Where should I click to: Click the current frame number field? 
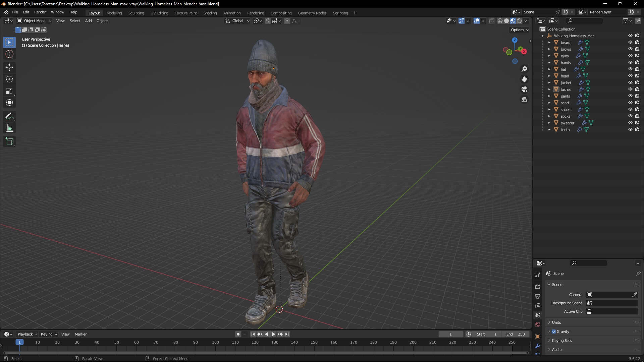pos(450,334)
